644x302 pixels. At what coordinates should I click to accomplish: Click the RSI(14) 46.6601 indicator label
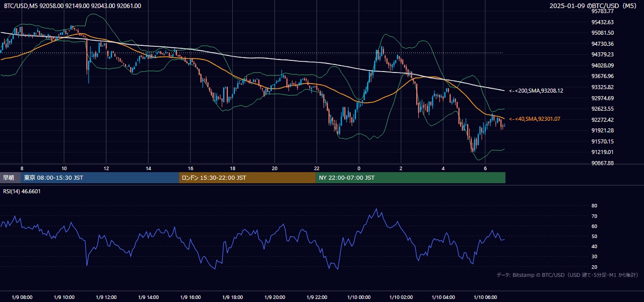coord(22,191)
